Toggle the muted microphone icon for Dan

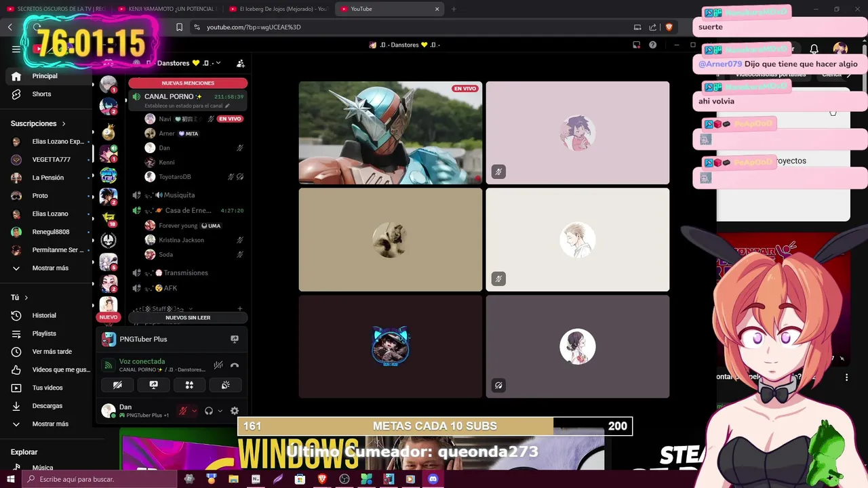click(182, 411)
